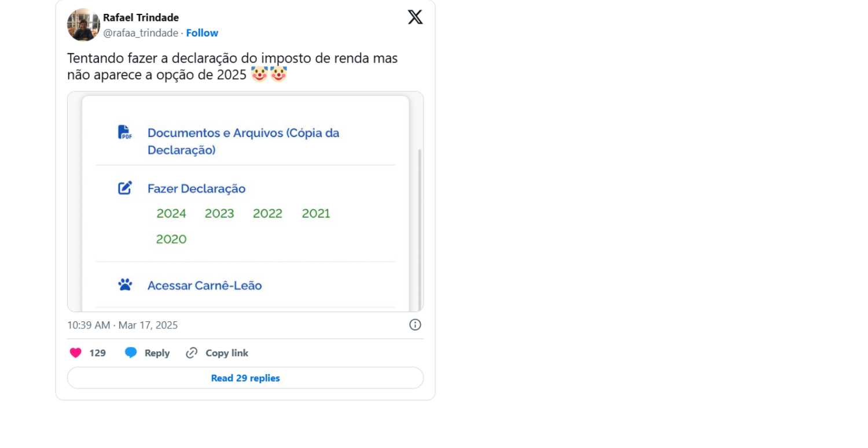Click Read 29 replies button
The image size is (868, 448).
point(245,378)
